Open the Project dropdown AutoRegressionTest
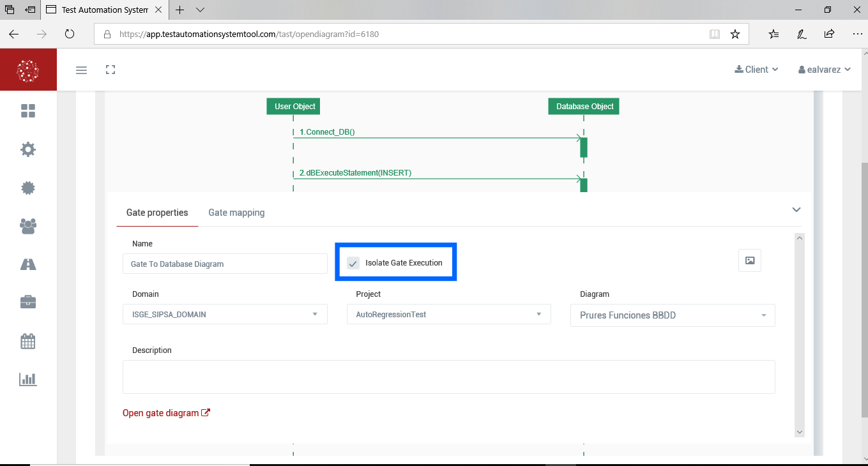 click(448, 314)
